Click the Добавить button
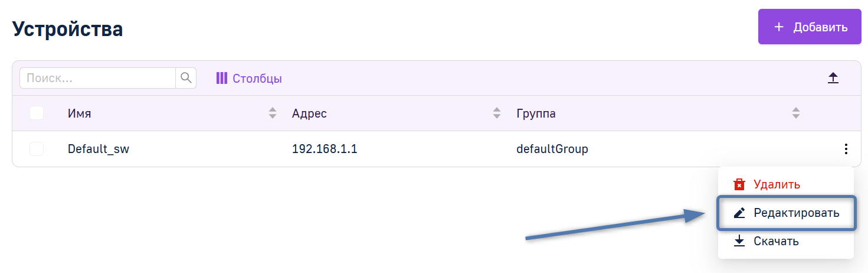Image resolution: width=868 pixels, height=273 pixels. point(810,27)
